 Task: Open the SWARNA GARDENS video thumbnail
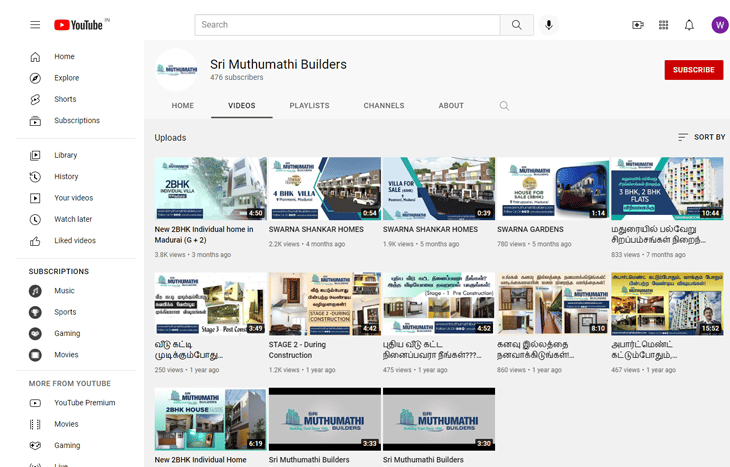click(x=553, y=189)
